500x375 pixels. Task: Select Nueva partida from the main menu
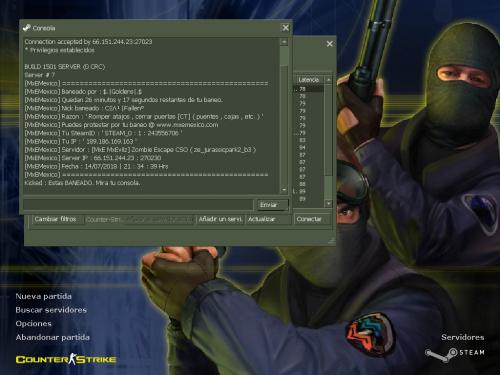(x=43, y=296)
